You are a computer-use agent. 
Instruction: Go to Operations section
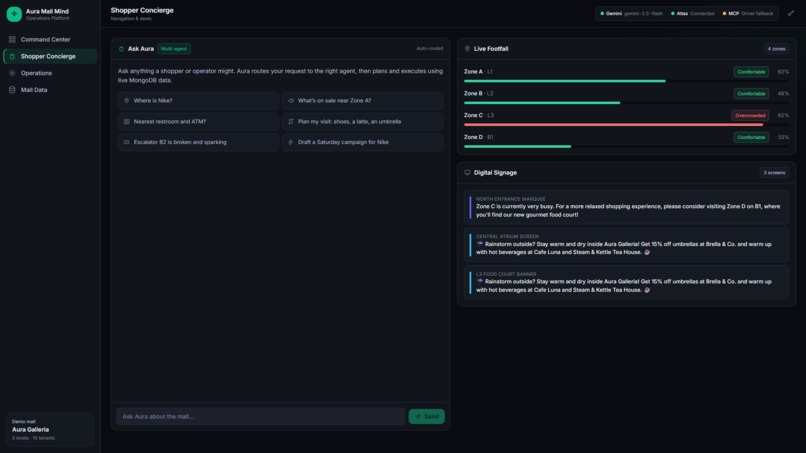point(50,73)
